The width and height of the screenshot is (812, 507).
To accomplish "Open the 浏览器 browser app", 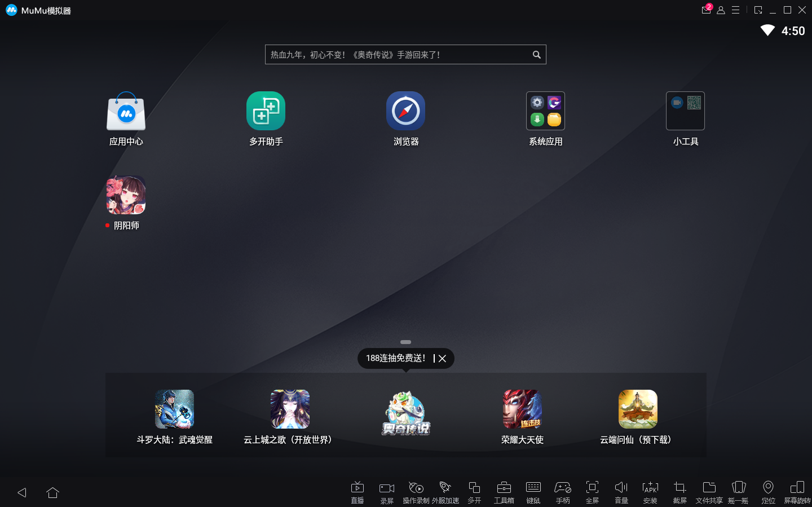I will point(405,111).
